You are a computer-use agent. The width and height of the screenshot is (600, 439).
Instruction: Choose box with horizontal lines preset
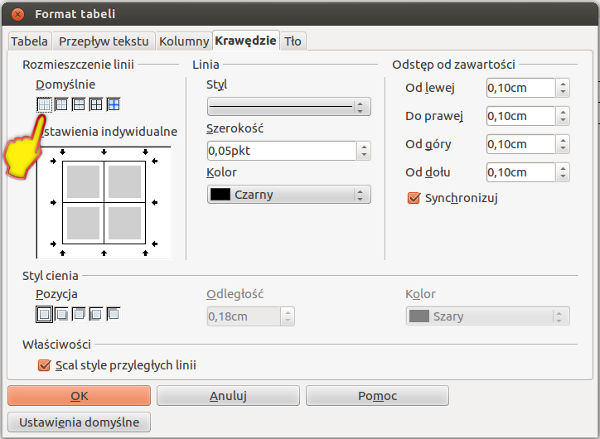pyautogui.click(x=78, y=103)
